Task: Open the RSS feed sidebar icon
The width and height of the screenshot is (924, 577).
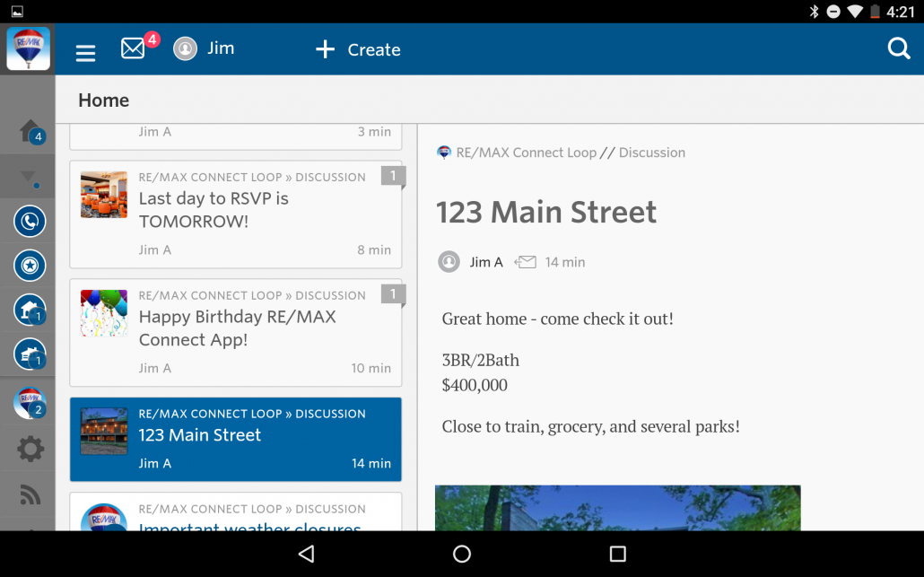Action: [x=31, y=494]
